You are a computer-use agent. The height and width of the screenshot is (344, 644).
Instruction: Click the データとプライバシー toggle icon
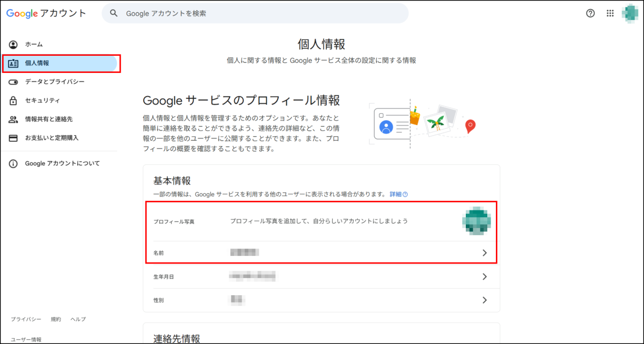click(13, 82)
